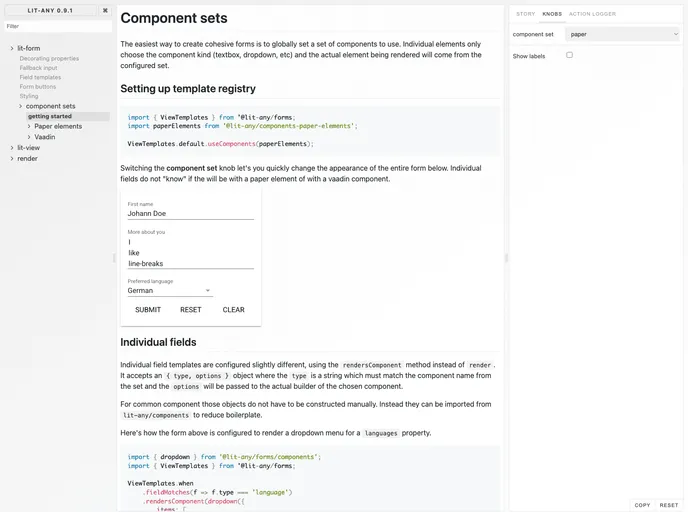Open the Preferred language dropdown
Image resolution: width=688 pixels, height=512 pixels.
(x=170, y=291)
